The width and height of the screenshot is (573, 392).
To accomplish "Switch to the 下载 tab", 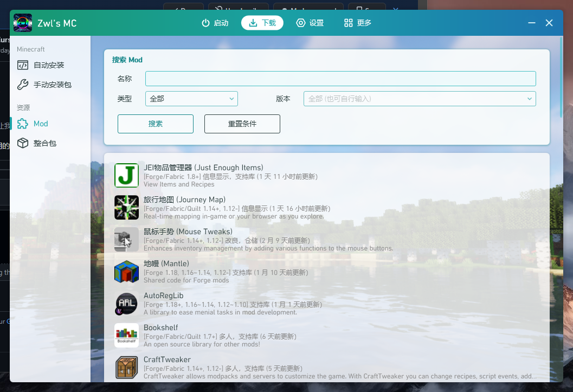I will point(262,23).
